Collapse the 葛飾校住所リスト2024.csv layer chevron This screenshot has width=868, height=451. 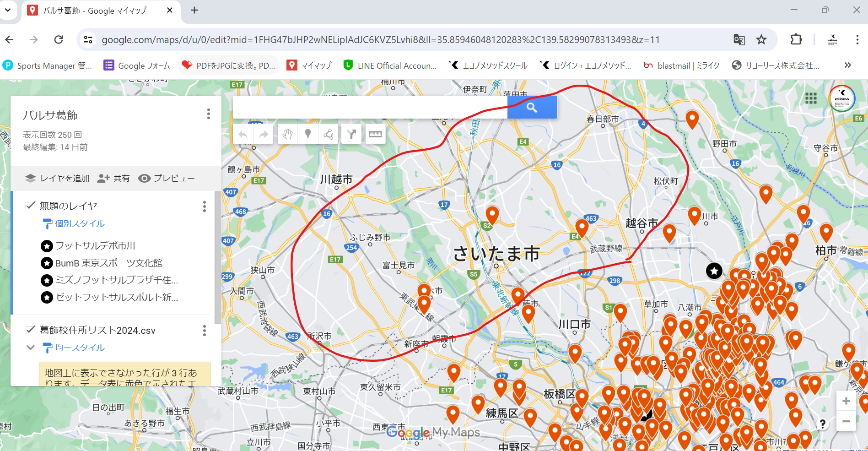[x=31, y=348]
